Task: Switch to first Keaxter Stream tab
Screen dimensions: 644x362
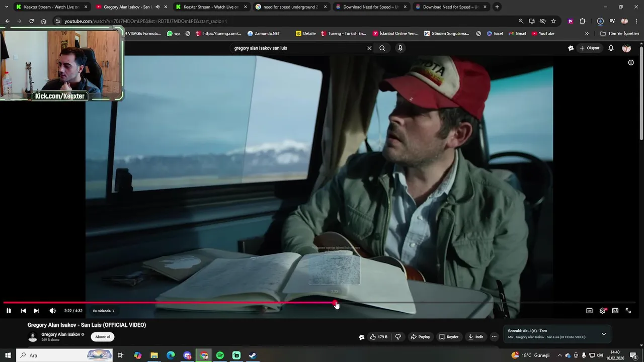Action: 51,7
